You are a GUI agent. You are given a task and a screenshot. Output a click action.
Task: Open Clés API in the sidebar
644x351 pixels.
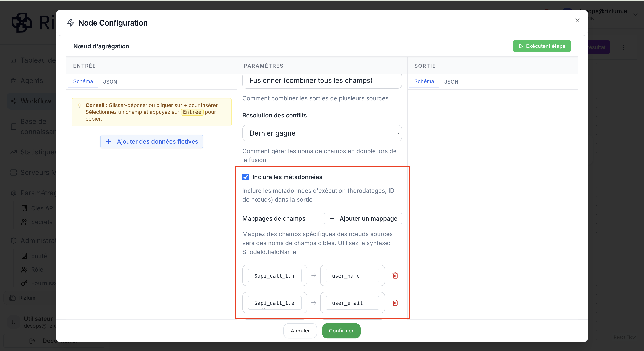click(38, 208)
